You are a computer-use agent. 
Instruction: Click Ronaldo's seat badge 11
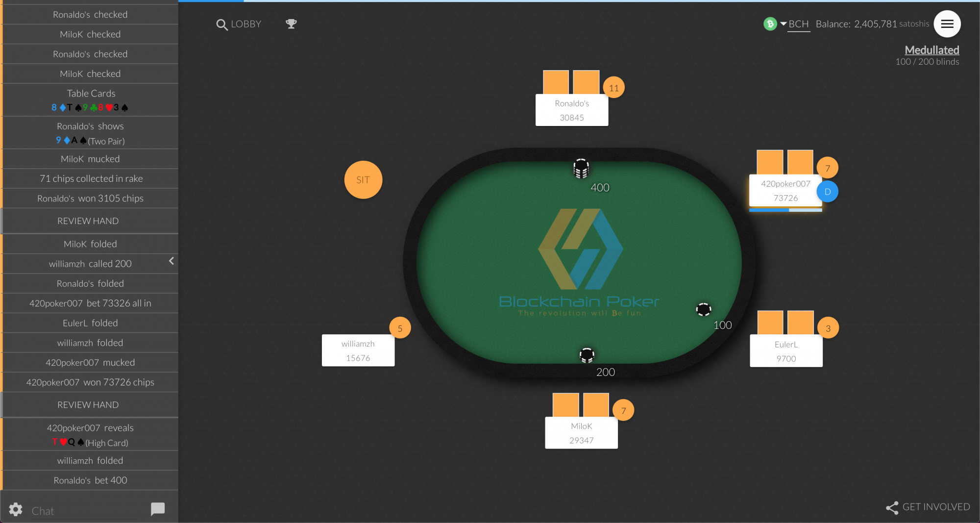[x=613, y=88]
